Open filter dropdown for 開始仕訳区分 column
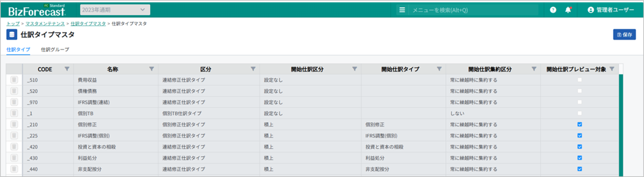The width and height of the screenshot is (644, 177). point(354,69)
